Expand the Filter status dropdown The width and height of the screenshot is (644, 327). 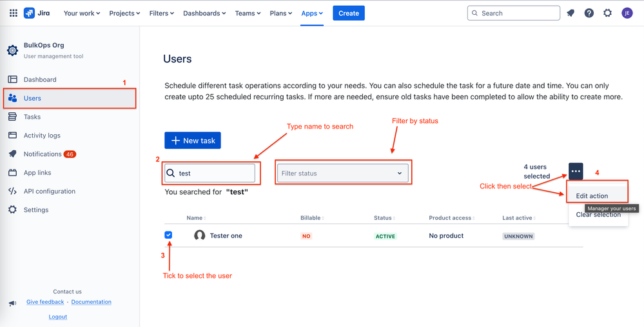tap(343, 173)
